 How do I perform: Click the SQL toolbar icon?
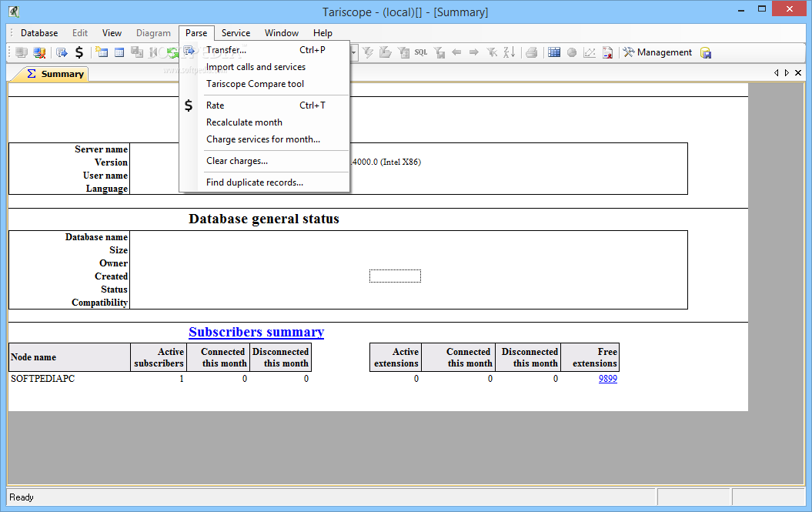421,52
